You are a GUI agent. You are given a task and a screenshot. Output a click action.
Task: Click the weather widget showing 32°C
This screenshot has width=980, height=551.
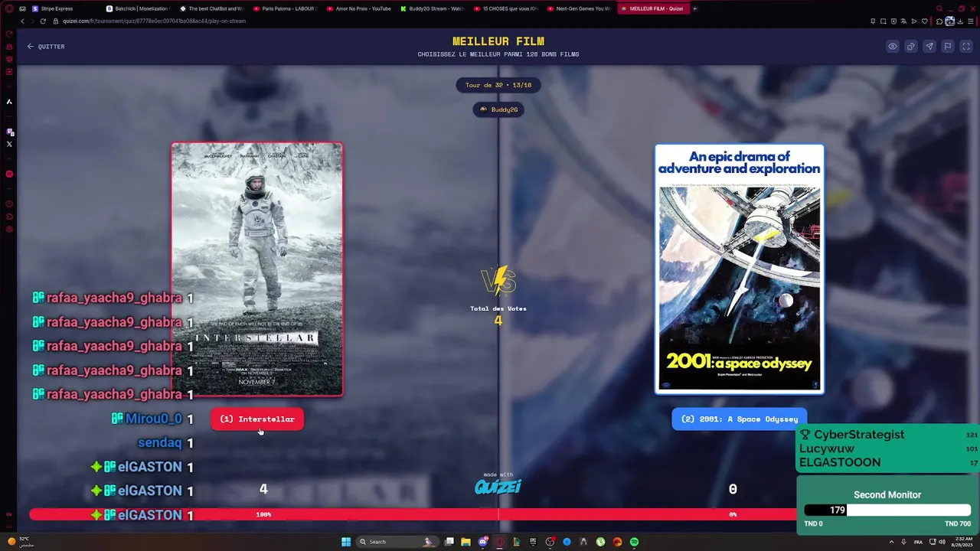click(x=19, y=542)
